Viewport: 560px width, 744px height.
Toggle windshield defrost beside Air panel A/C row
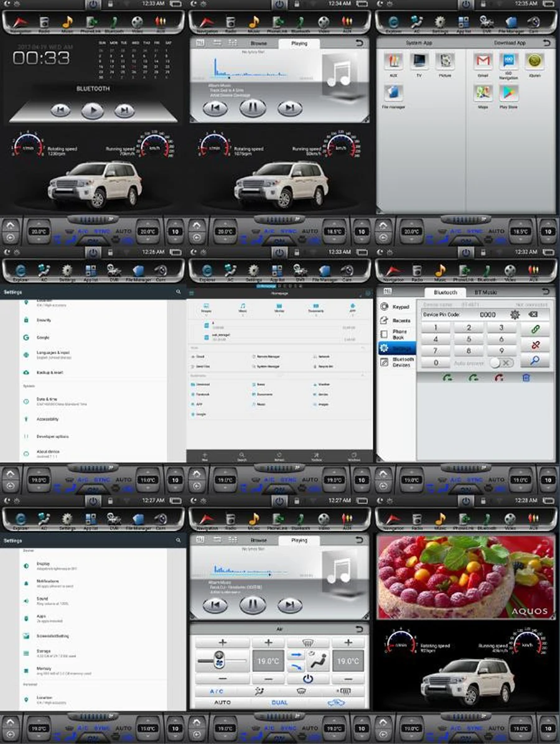pos(301,691)
